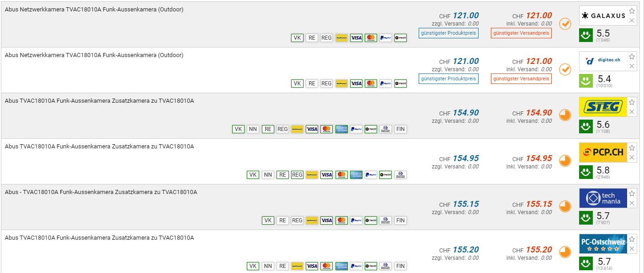Open the "Abus - TVAC18010A Funk-Aussenkamera" offer title
The height and width of the screenshot is (273, 644).
coord(101,192)
